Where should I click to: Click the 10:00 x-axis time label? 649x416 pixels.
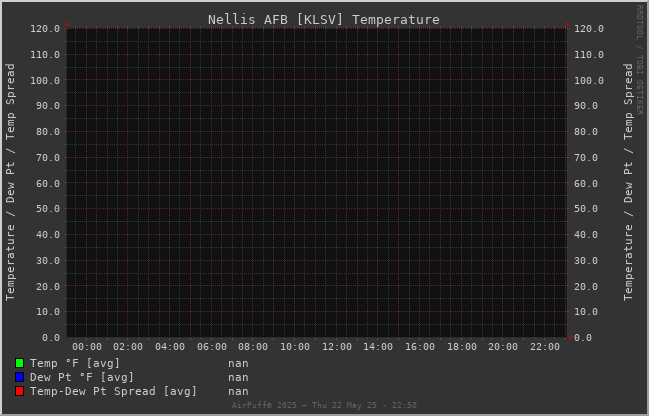click(295, 347)
